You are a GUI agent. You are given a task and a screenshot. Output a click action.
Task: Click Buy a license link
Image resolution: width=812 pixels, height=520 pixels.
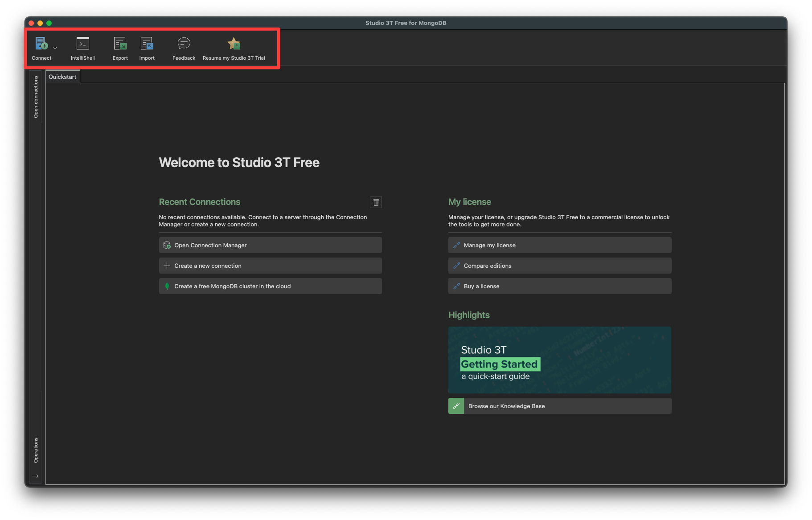click(x=560, y=286)
